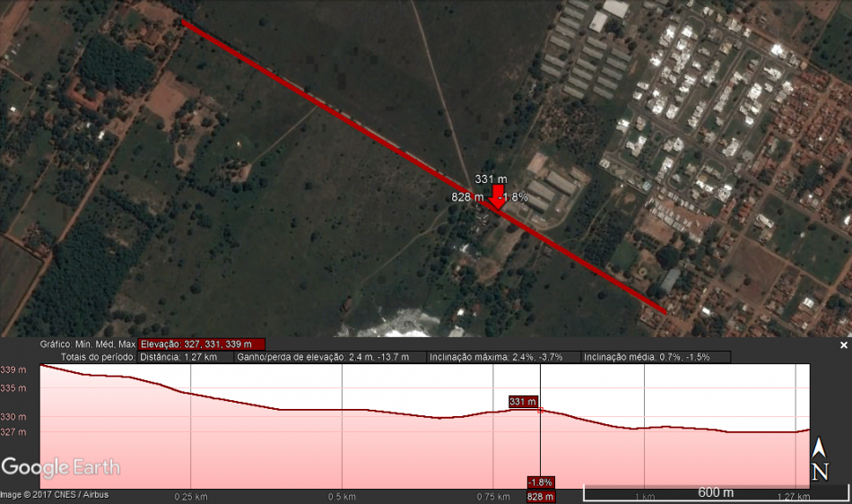Click the southeast end of the red path
This screenshot has width=852, height=504.
(x=665, y=311)
